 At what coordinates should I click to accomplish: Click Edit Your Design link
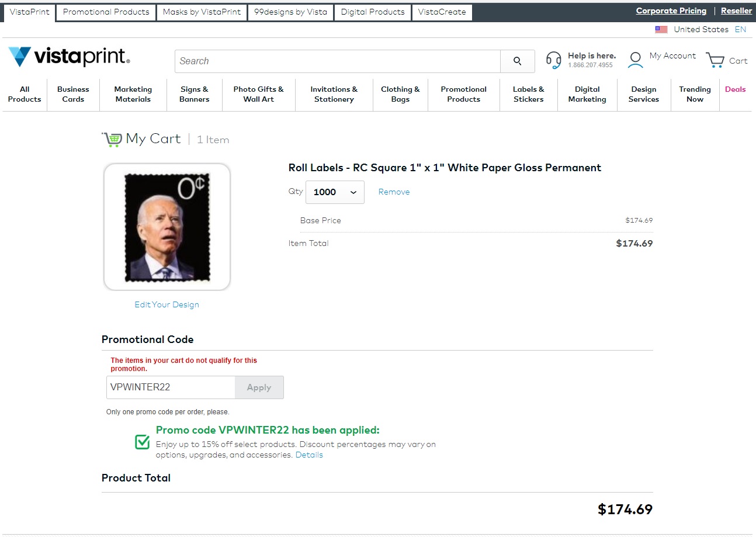[x=167, y=304]
